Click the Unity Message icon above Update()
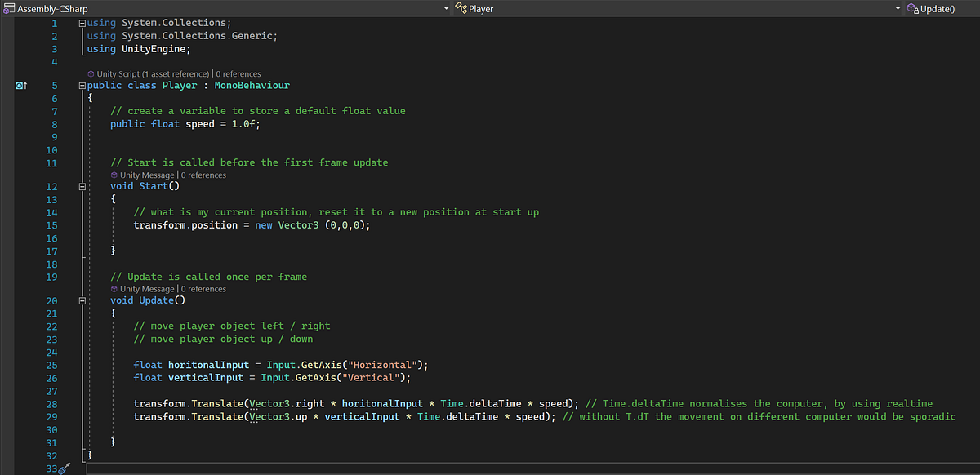The height and width of the screenshot is (475, 980). 113,289
